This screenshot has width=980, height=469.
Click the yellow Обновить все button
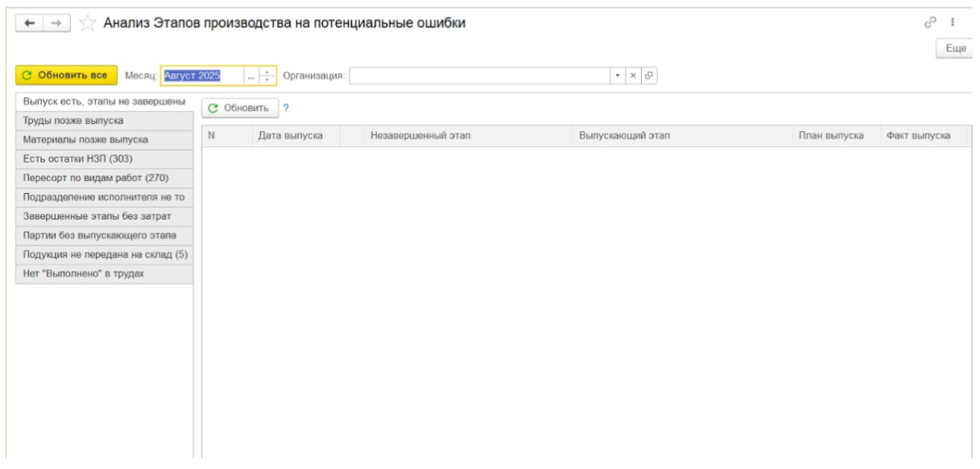click(x=66, y=76)
